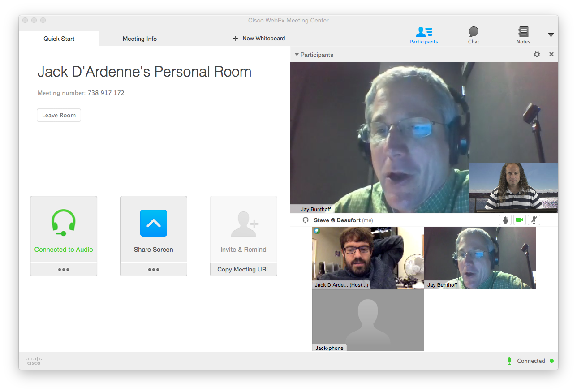This screenshot has width=577, height=392.
Task: Open more Share Screen options ellipsis
Action: [x=154, y=270]
